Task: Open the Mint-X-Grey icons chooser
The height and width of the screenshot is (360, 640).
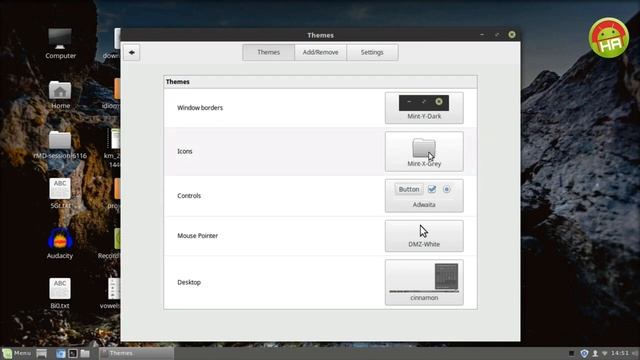Action: (424, 151)
